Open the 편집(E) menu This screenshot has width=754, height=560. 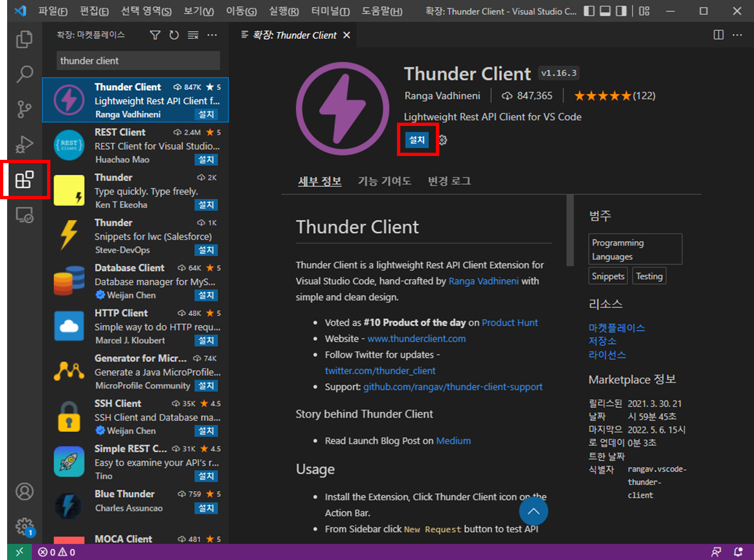(x=94, y=11)
